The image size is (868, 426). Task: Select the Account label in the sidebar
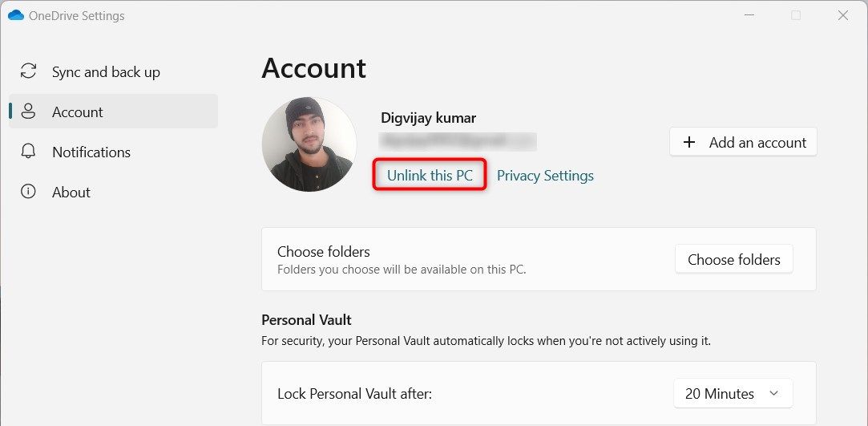78,112
